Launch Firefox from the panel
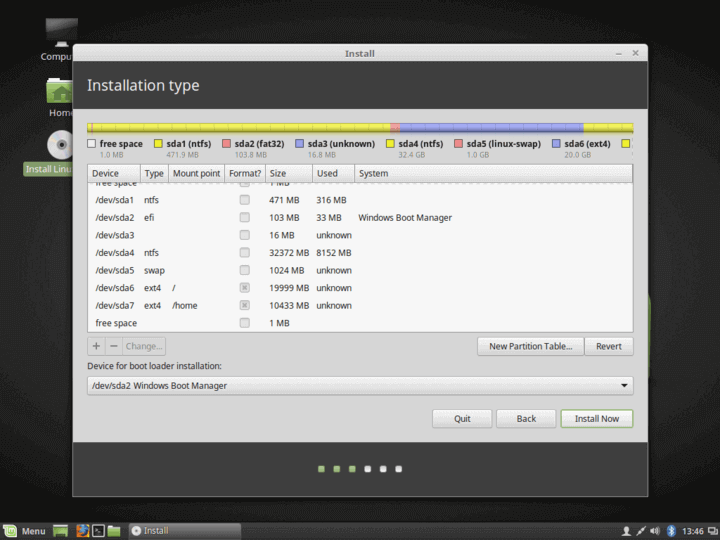 [x=82, y=530]
